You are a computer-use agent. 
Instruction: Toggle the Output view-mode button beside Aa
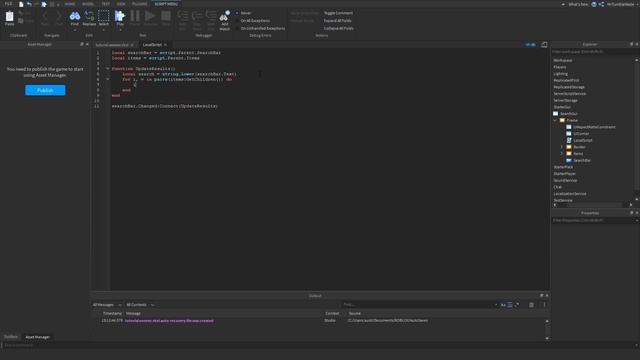(510, 305)
